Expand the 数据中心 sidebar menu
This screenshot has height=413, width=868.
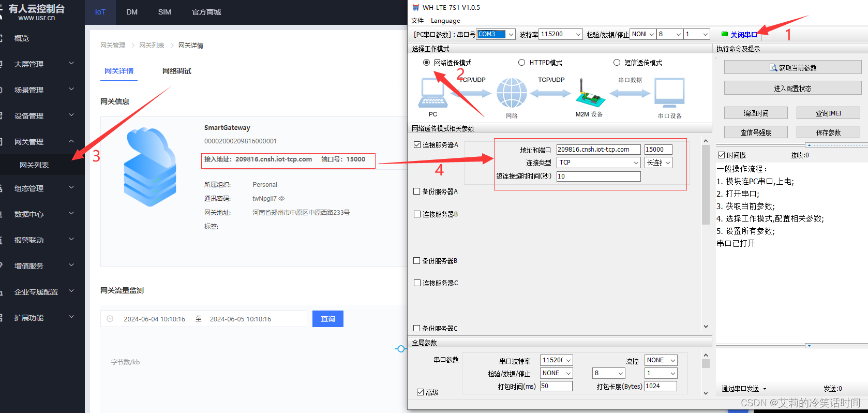coord(42,214)
